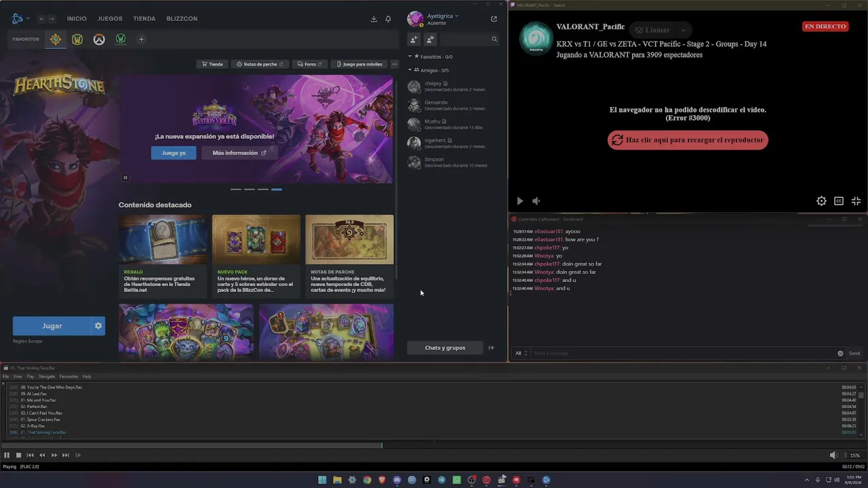Screen dimensions: 868x488
Task: Toggle closed captions in Twitch player
Action: [x=839, y=201]
